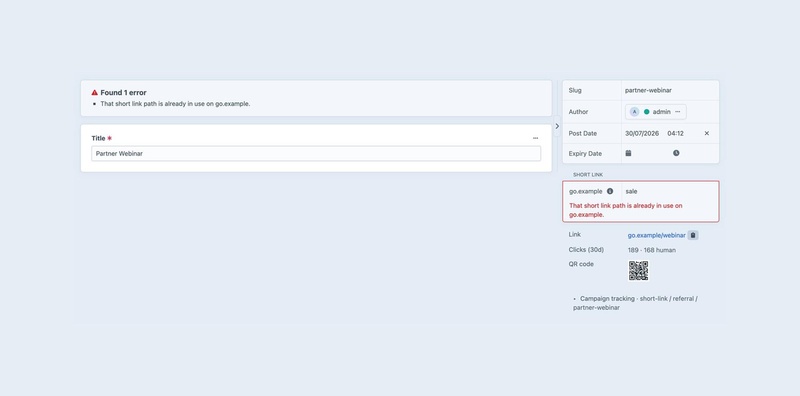Click the Title field label

[x=98, y=138]
